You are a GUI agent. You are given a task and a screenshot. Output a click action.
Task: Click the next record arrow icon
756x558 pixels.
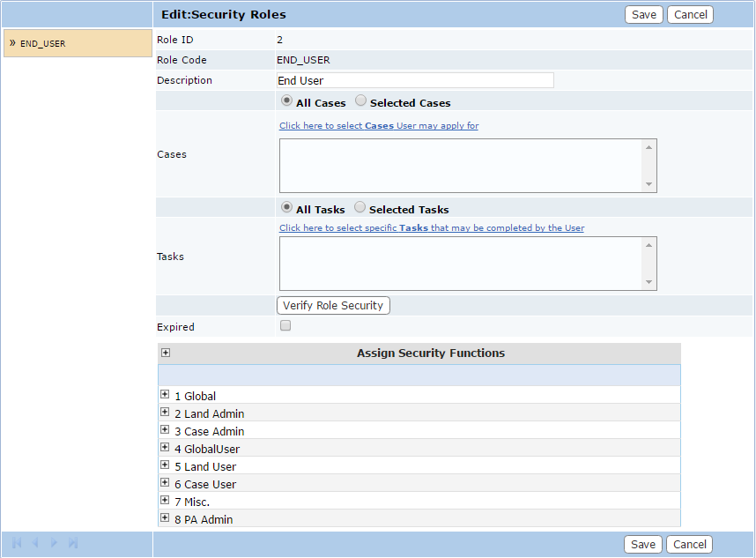(x=55, y=543)
